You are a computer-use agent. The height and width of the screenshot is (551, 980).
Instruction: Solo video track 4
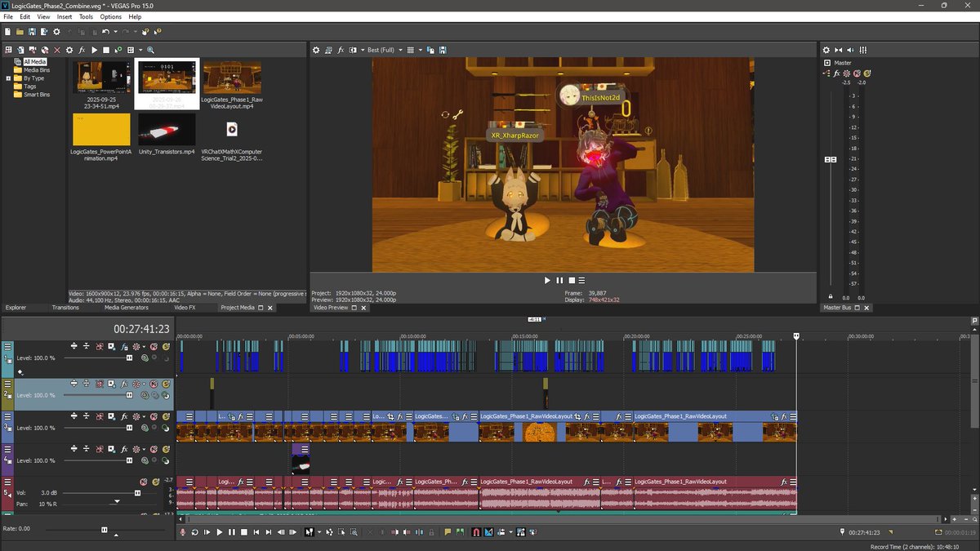166,449
